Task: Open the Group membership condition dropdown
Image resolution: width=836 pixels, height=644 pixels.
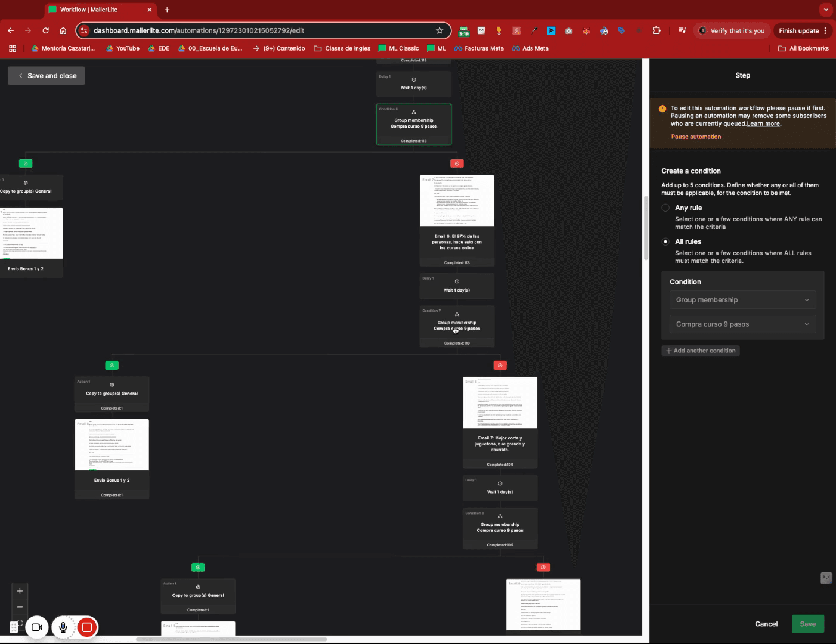Action: [742, 300]
